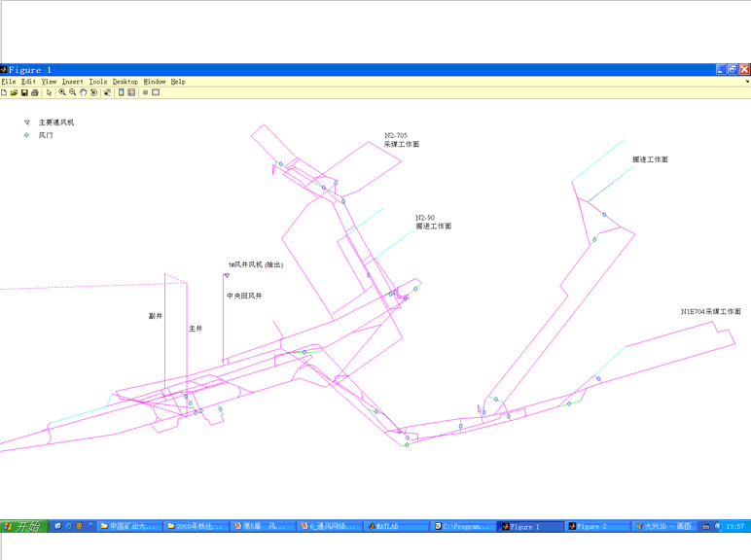The image size is (751, 560).
Task: Open the Edit menu
Action: tap(29, 82)
